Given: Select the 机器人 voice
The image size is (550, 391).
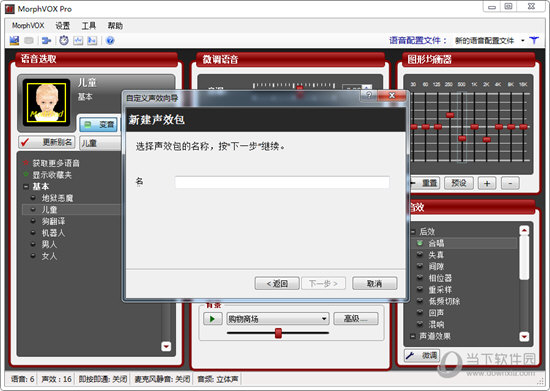Looking at the screenshot, I should (53, 232).
